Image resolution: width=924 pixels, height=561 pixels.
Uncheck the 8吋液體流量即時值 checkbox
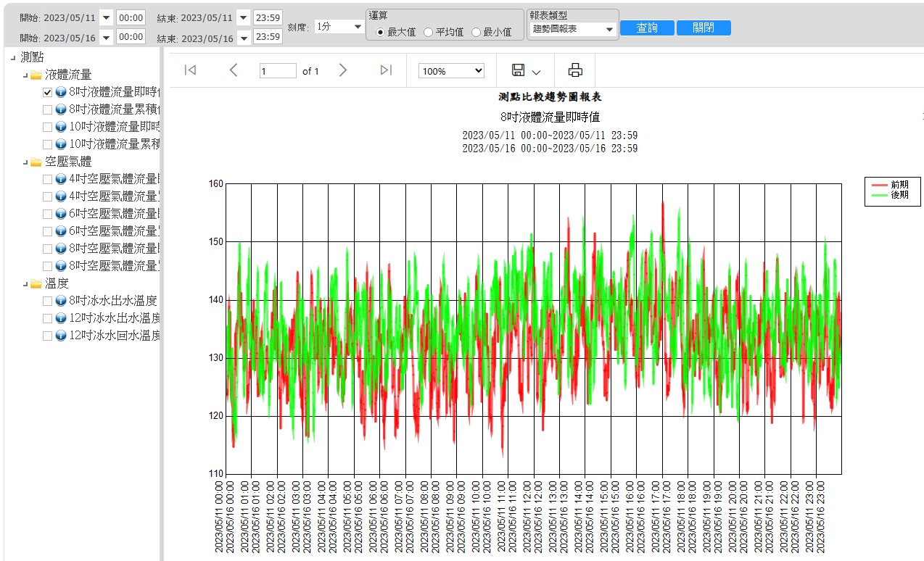(47, 92)
